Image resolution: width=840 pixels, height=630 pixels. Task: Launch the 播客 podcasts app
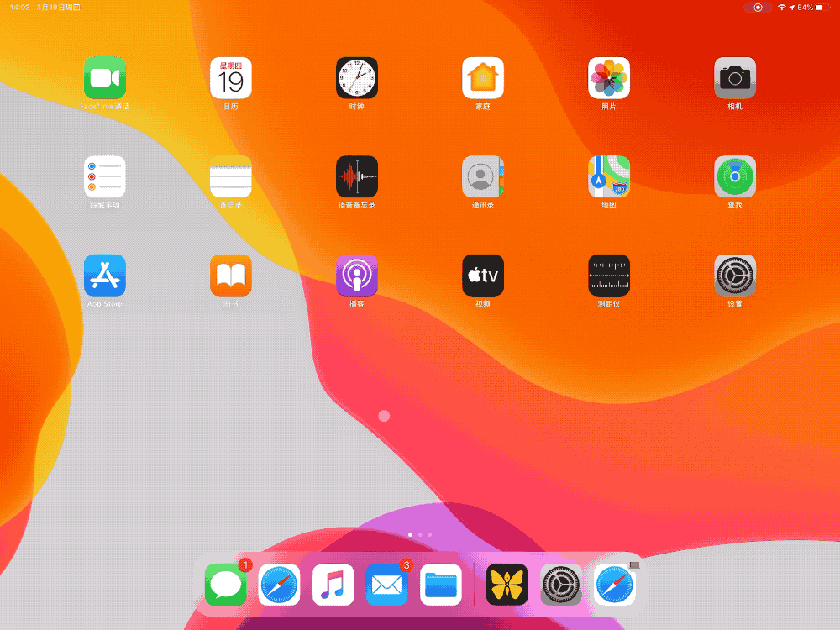click(x=357, y=276)
